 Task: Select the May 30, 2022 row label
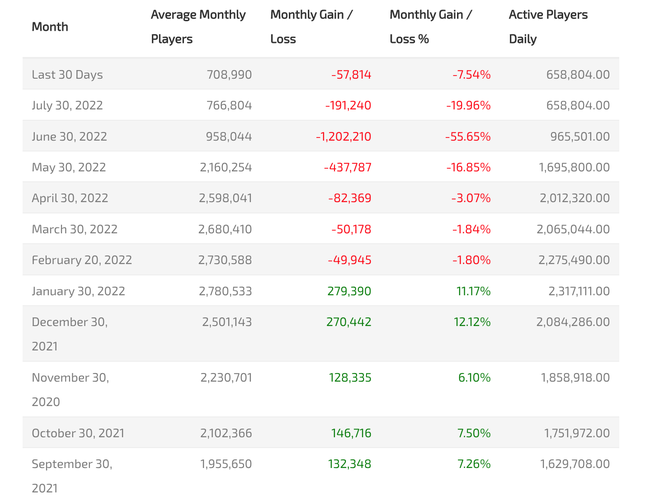[68, 168]
